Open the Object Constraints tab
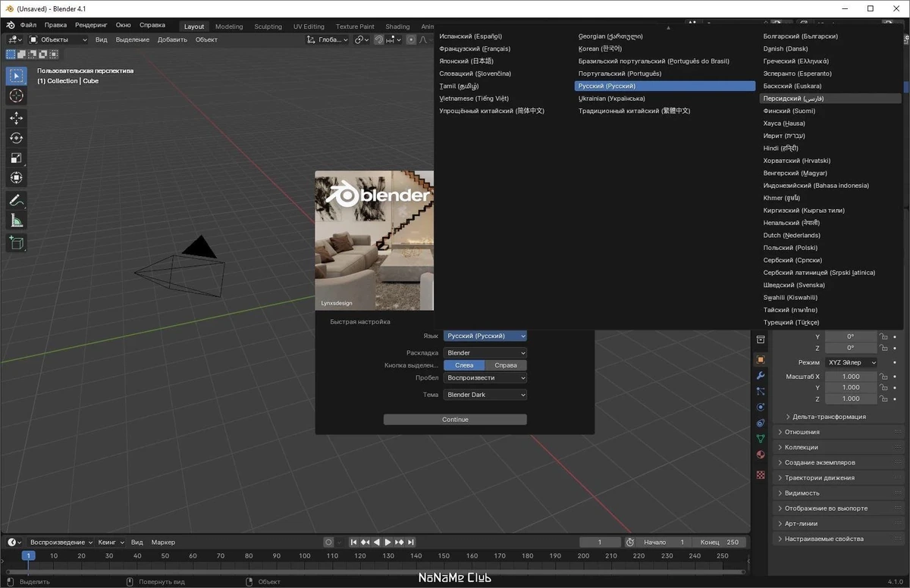 pos(761,423)
